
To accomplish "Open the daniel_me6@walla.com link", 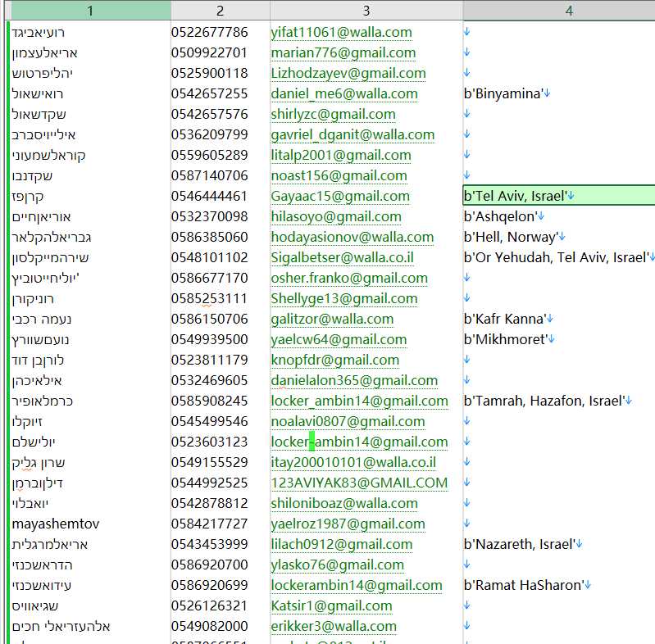I will click(344, 93).
